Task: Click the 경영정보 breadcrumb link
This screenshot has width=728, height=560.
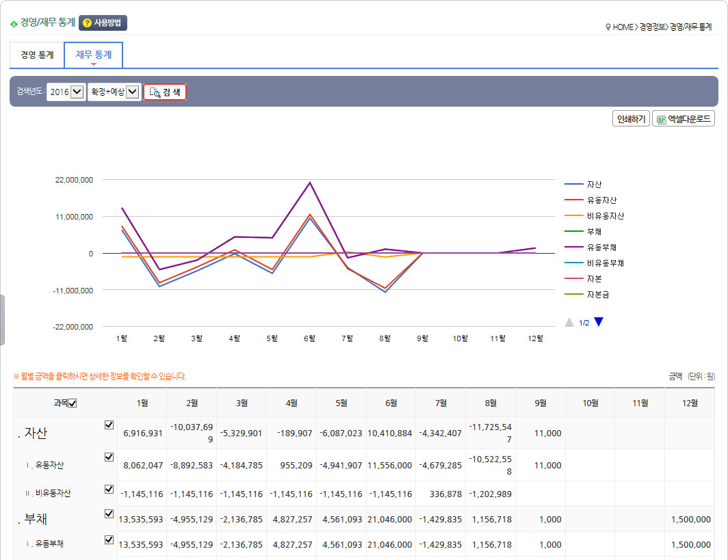Action: click(x=652, y=27)
